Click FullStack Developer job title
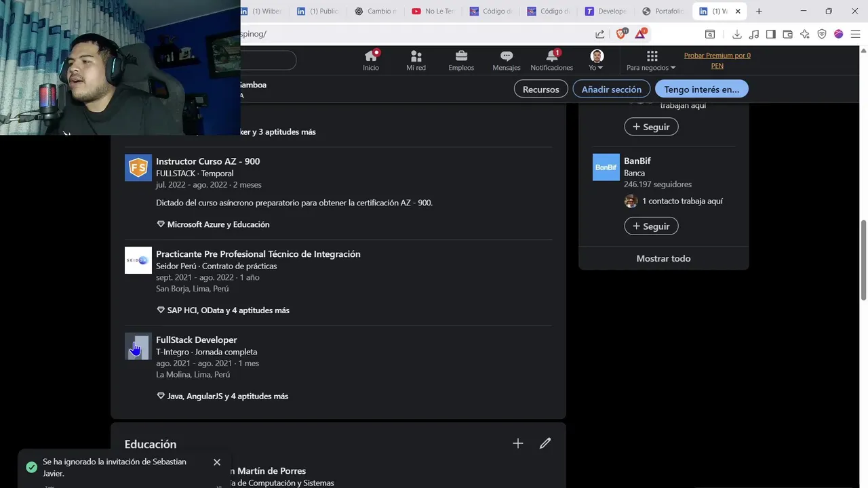The height and width of the screenshot is (488, 868). coord(196,340)
